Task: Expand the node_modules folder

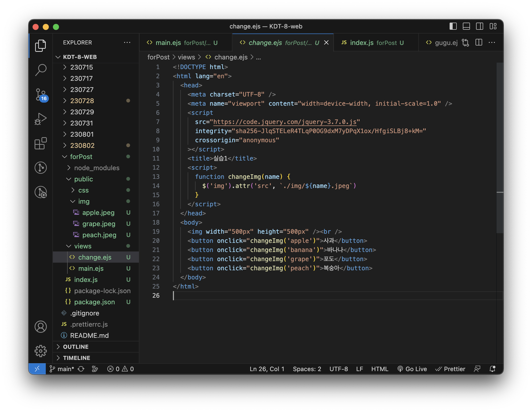Action: [96, 168]
